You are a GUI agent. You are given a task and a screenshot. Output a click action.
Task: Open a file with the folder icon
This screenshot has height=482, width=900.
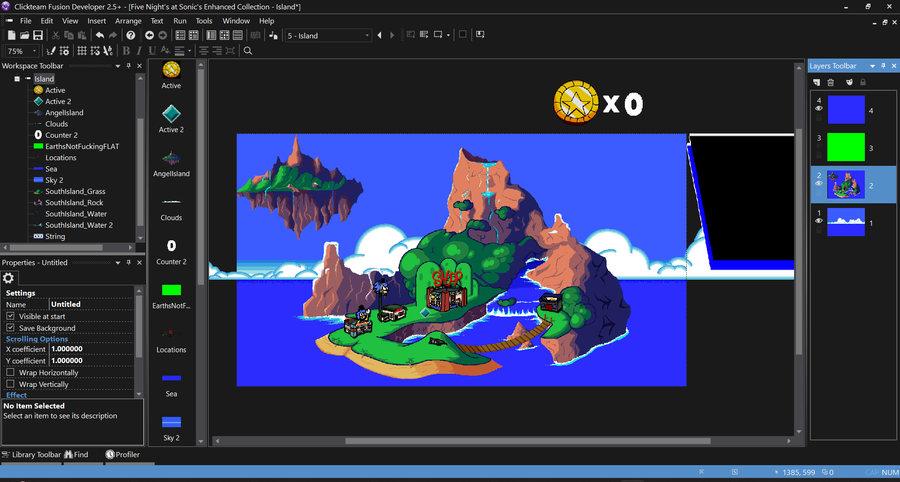24,36
